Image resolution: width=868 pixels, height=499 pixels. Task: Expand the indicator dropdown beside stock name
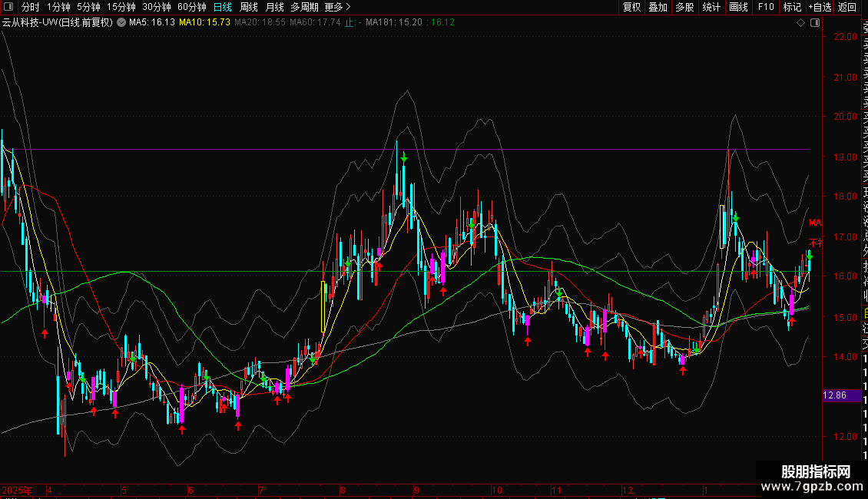coord(121,22)
